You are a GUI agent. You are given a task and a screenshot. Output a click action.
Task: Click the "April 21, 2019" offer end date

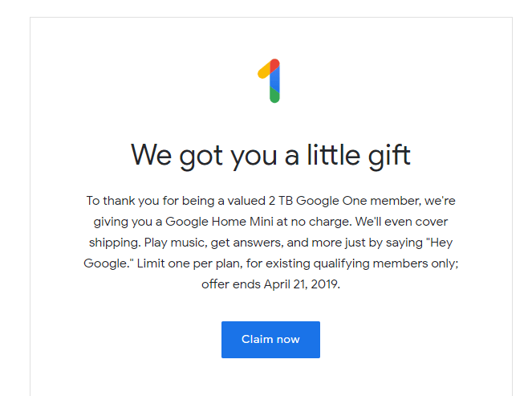pos(302,284)
